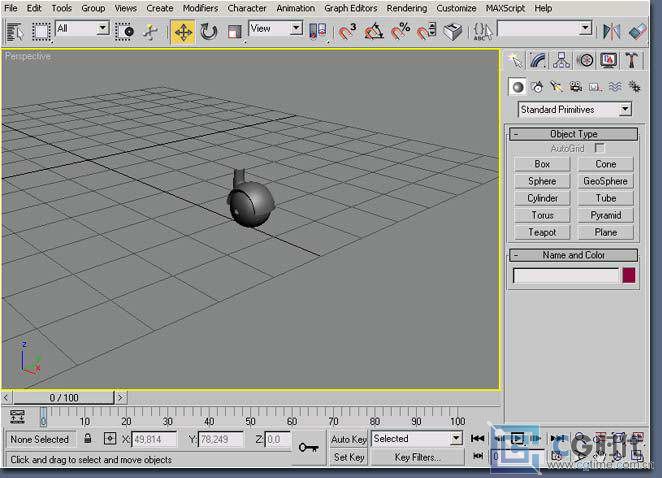Activate the Select and Move tool

[x=183, y=32]
